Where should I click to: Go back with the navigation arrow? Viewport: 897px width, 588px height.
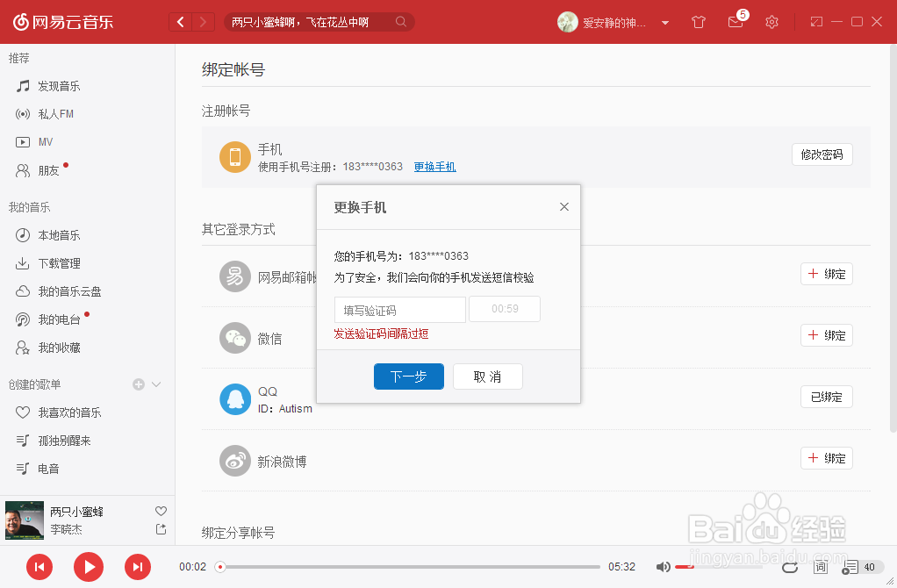point(181,22)
